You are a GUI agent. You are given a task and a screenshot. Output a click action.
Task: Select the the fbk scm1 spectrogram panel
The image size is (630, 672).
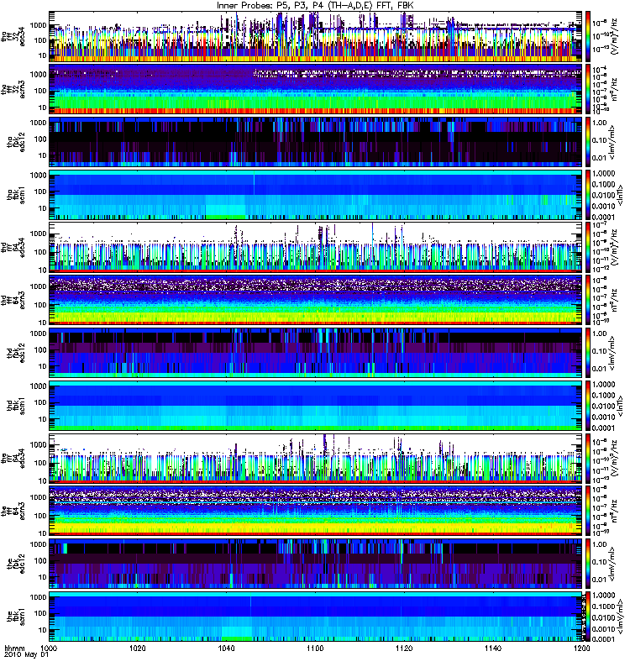tap(316, 617)
